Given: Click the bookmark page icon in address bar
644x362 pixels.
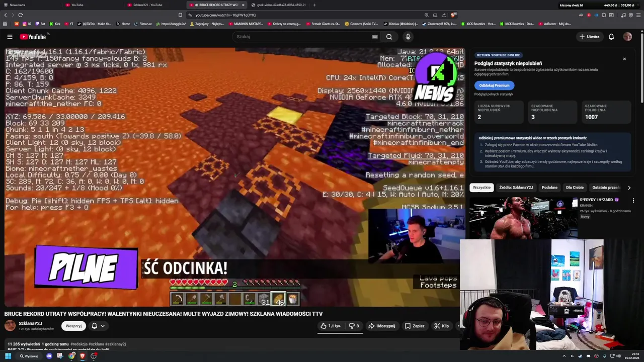Looking at the screenshot, I should coord(180,15).
